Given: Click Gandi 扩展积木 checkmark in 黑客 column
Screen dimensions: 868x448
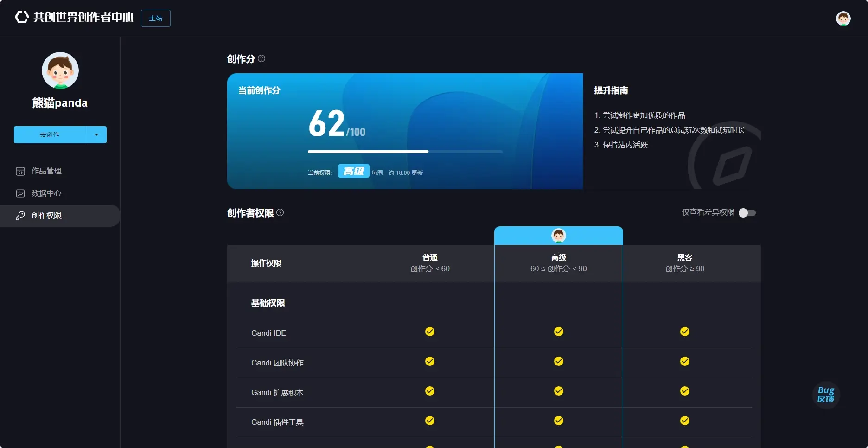Looking at the screenshot, I should [x=685, y=391].
